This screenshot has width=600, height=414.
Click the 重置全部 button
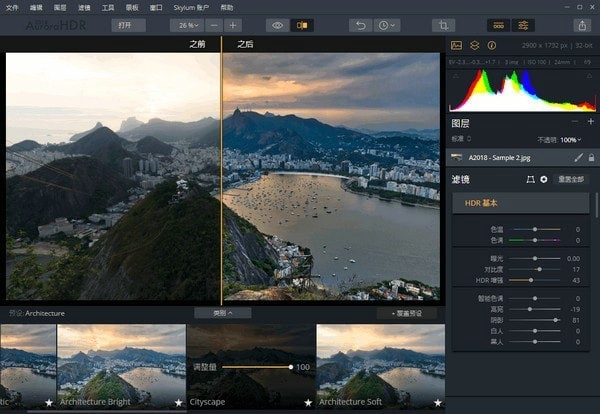tap(571, 179)
